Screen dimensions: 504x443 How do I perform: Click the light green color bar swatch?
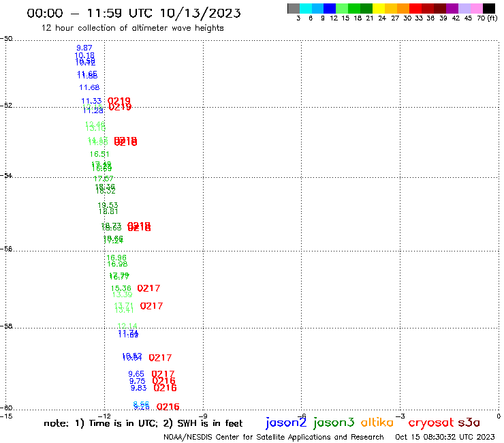pos(343,8)
